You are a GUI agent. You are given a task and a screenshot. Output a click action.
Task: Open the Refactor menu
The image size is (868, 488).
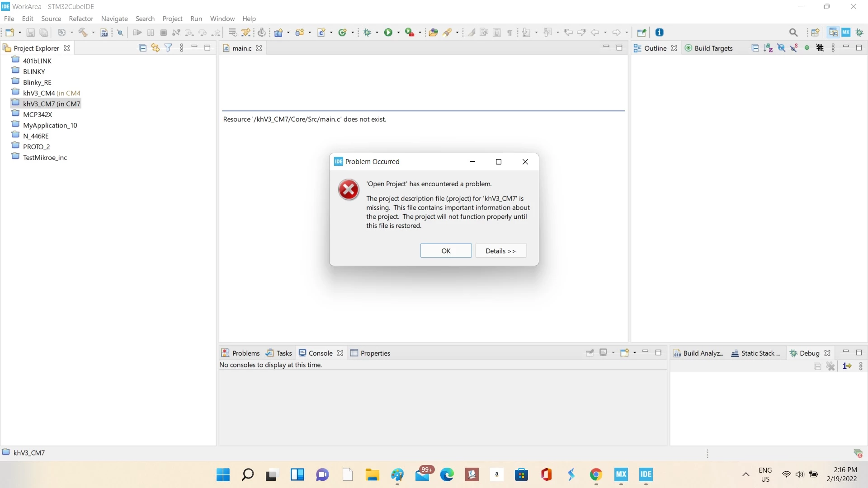tap(81, 19)
